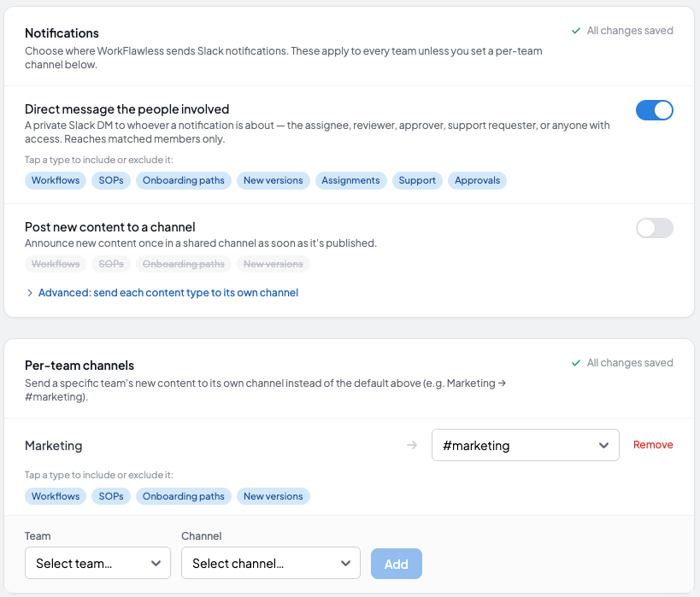Click disabled New versions chip under Post new content
Screen dimensions: 700x597
pos(274,264)
